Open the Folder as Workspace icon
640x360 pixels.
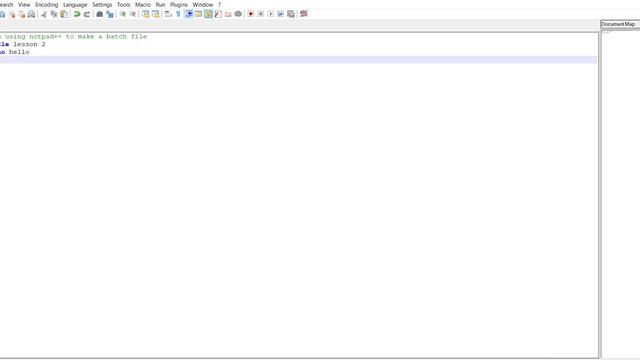pyautogui.click(x=228, y=14)
